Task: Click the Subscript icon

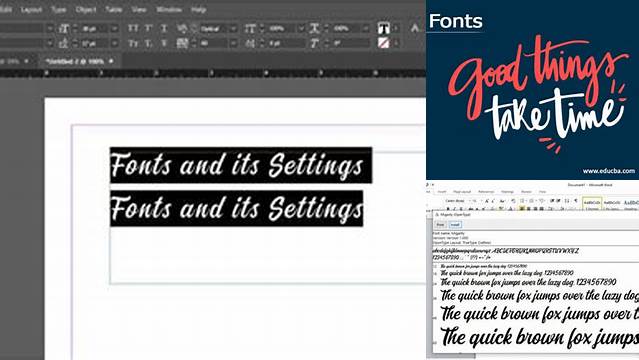Action: [x=149, y=43]
